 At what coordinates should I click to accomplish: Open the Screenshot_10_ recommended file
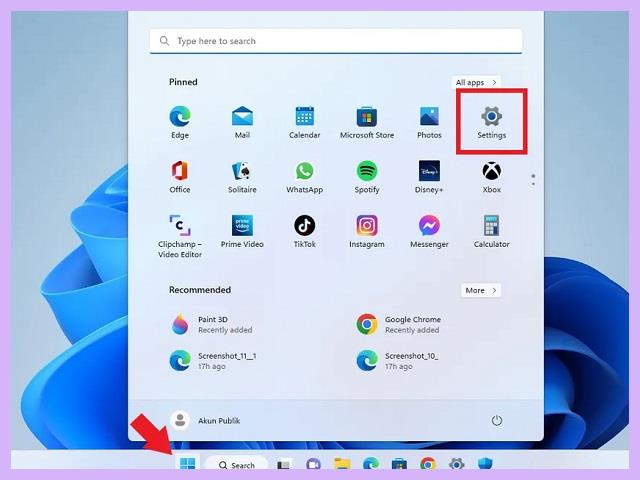398,361
